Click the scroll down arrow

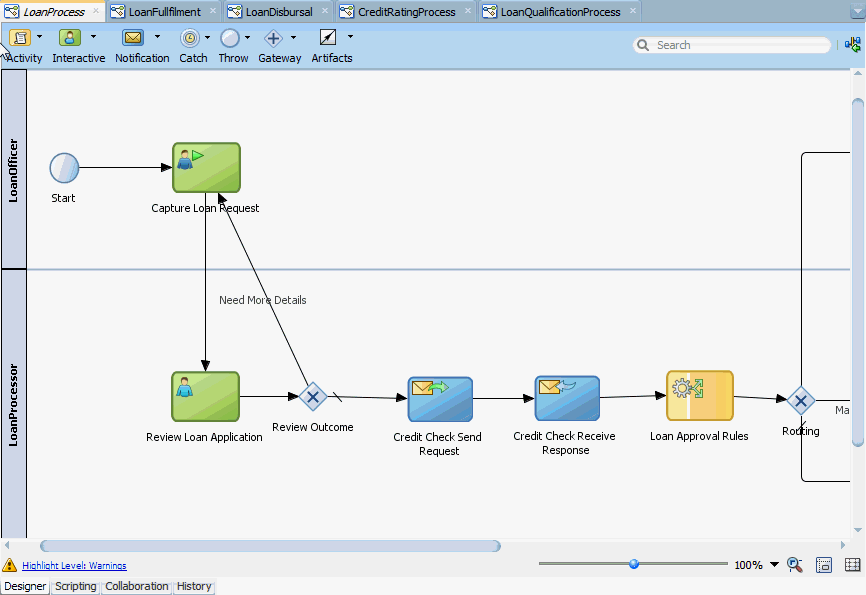(857, 530)
